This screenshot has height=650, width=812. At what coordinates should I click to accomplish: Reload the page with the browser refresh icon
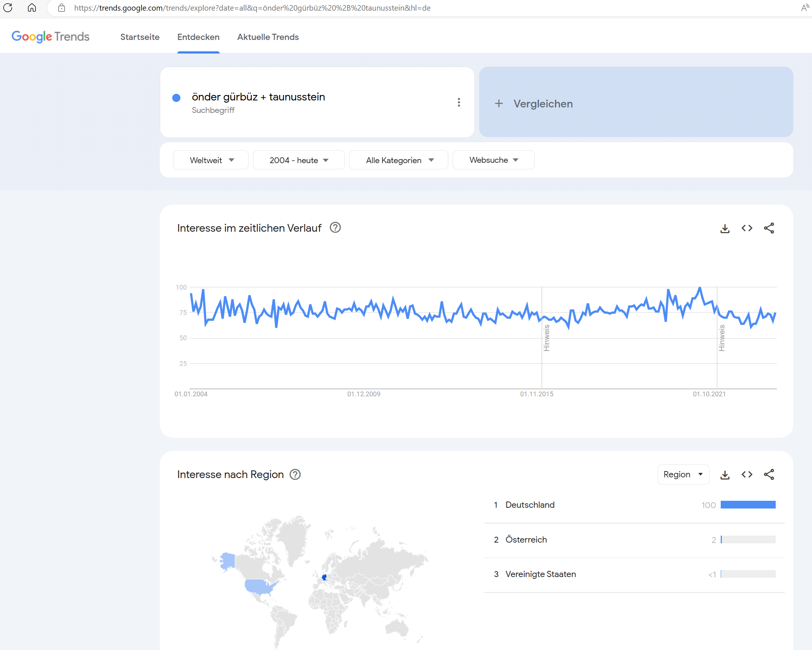[x=8, y=8]
